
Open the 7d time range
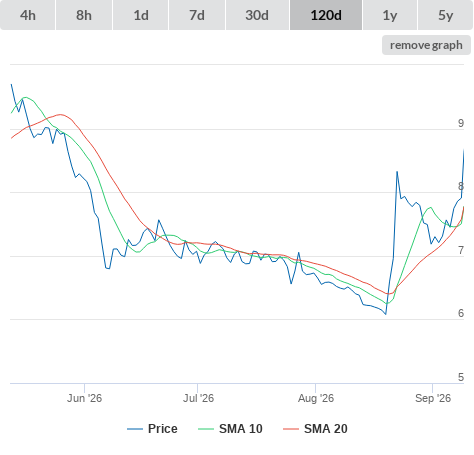coord(197,15)
